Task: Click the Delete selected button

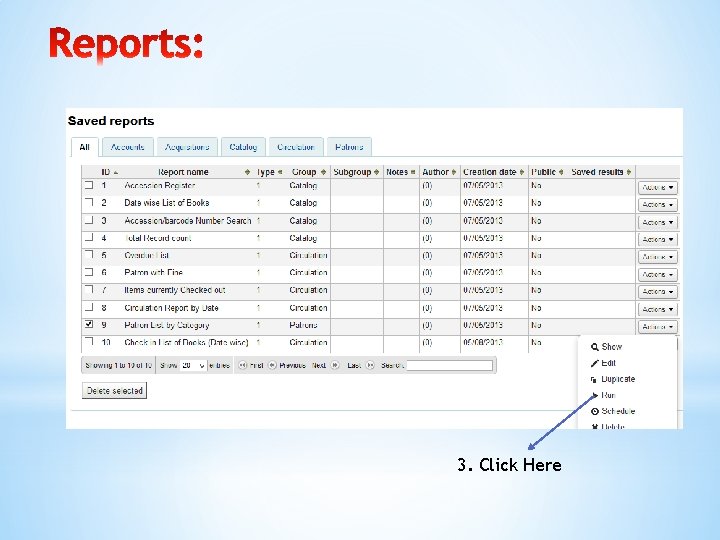Action: tap(114, 391)
